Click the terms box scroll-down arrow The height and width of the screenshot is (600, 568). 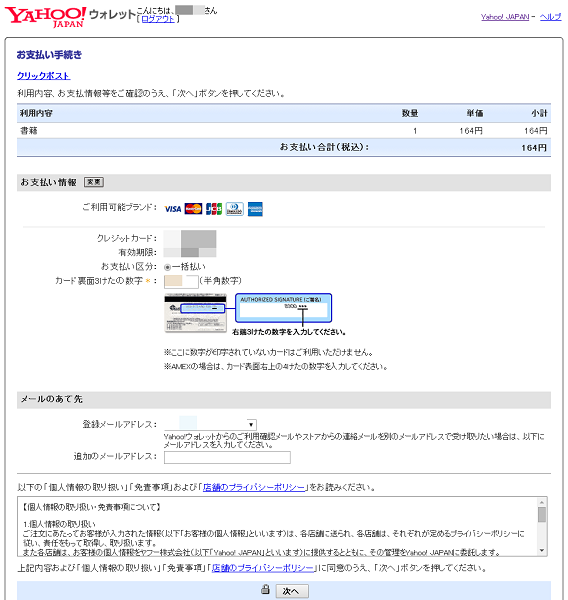(542, 551)
